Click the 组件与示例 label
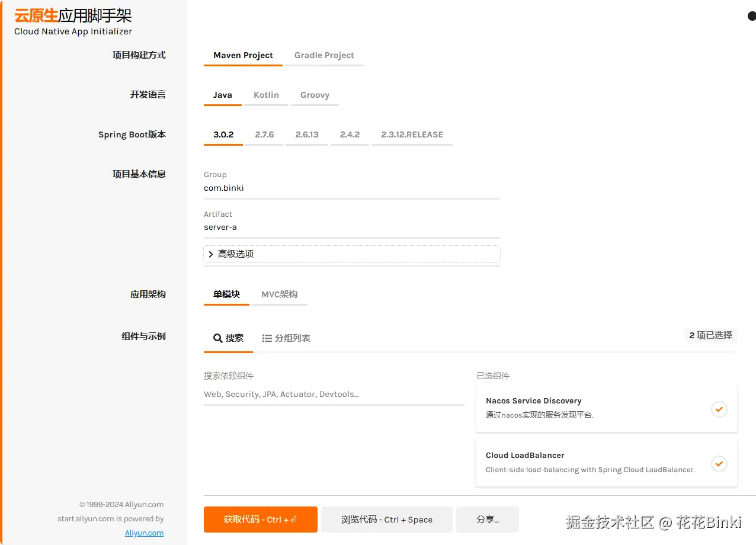 point(143,336)
